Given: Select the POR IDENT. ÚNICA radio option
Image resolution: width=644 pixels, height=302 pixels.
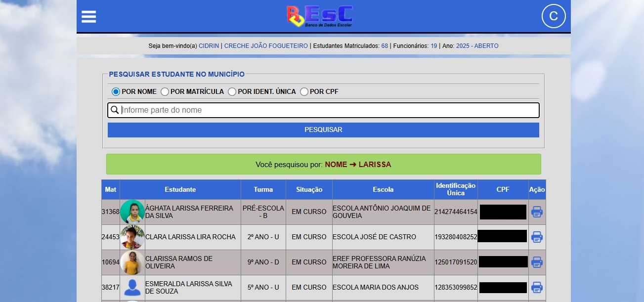Looking at the screenshot, I should [232, 91].
